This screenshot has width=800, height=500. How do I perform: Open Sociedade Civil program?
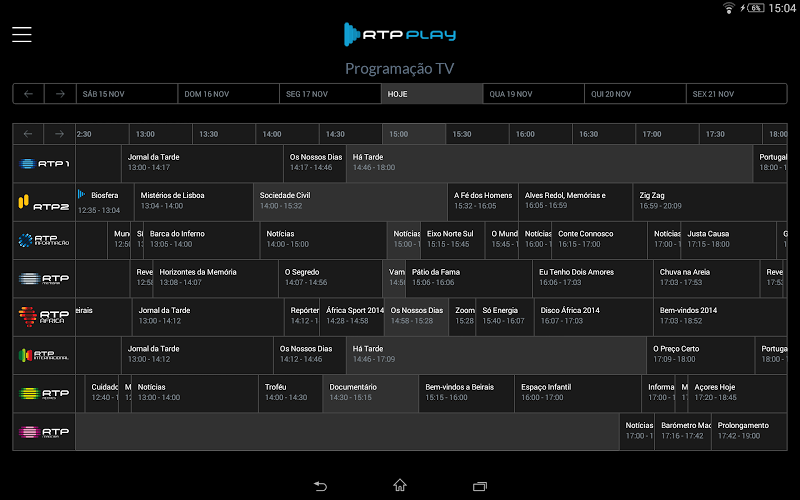(x=350, y=203)
